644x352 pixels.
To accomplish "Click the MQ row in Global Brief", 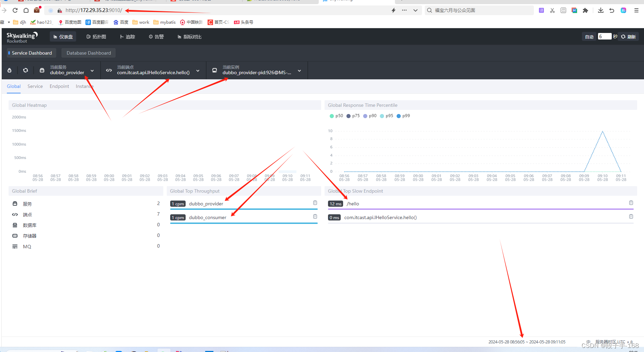I will tap(86, 246).
